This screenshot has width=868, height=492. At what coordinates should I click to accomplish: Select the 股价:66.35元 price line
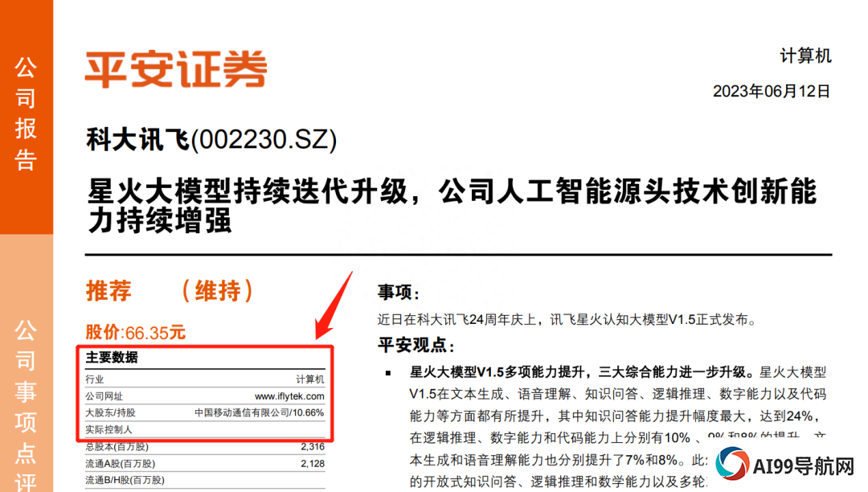coord(136,333)
